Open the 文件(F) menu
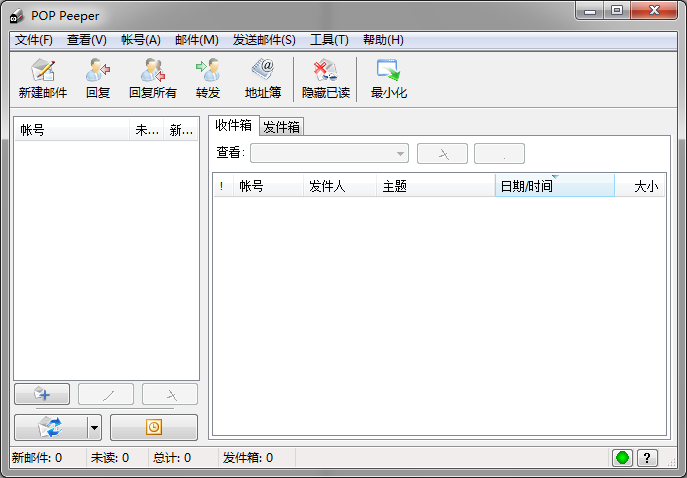 (34, 40)
